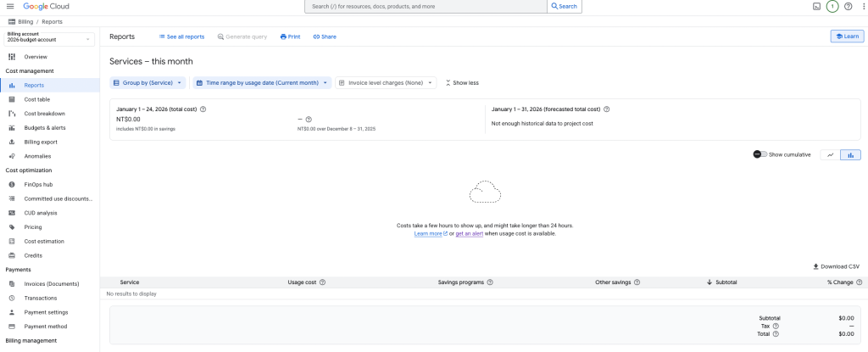Open the Learn more link
The width and height of the screenshot is (868, 352).
[x=430, y=234]
